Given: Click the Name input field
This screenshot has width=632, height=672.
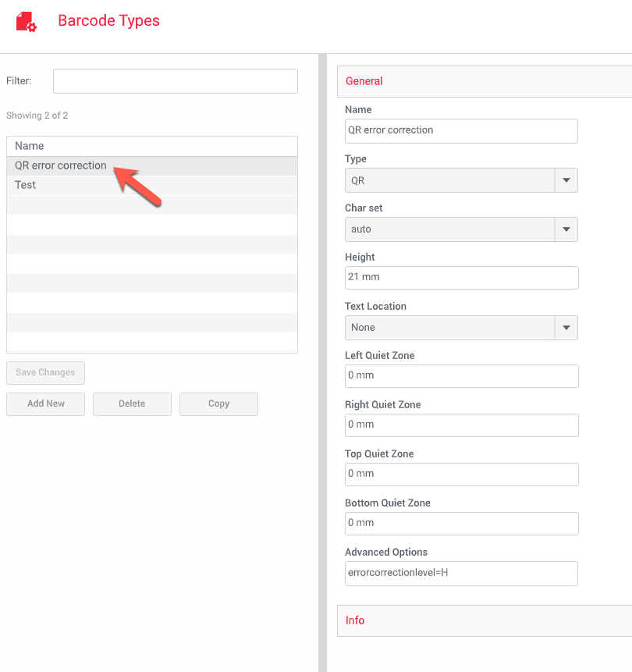Looking at the screenshot, I should (x=460, y=130).
